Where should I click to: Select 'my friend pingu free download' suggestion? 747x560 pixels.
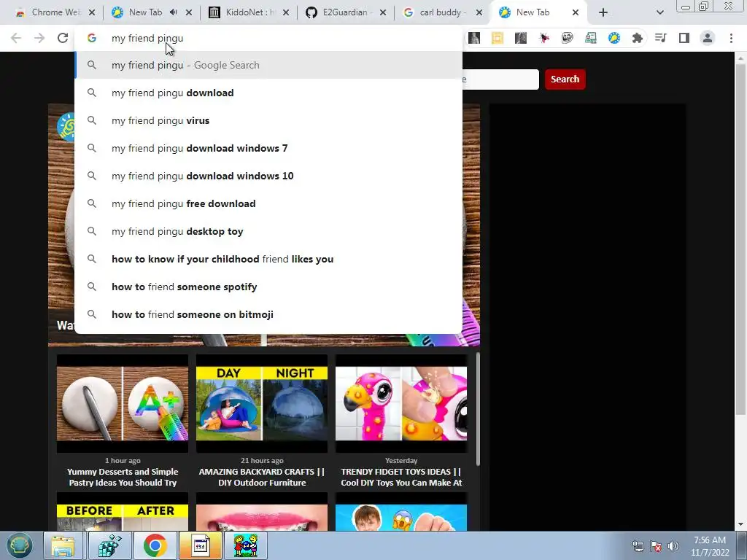click(268, 204)
